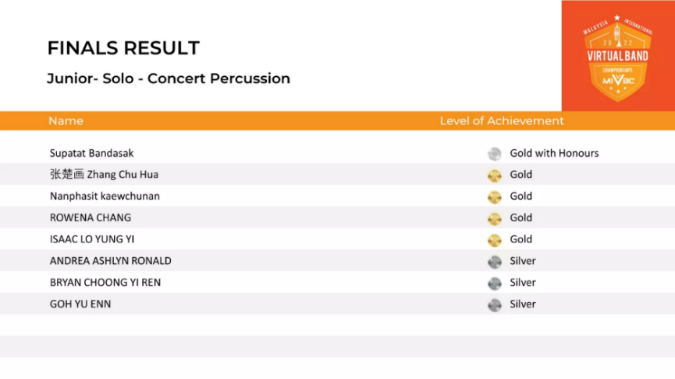Click Junior- Solo - Concert Percussion subtitle

coord(168,78)
